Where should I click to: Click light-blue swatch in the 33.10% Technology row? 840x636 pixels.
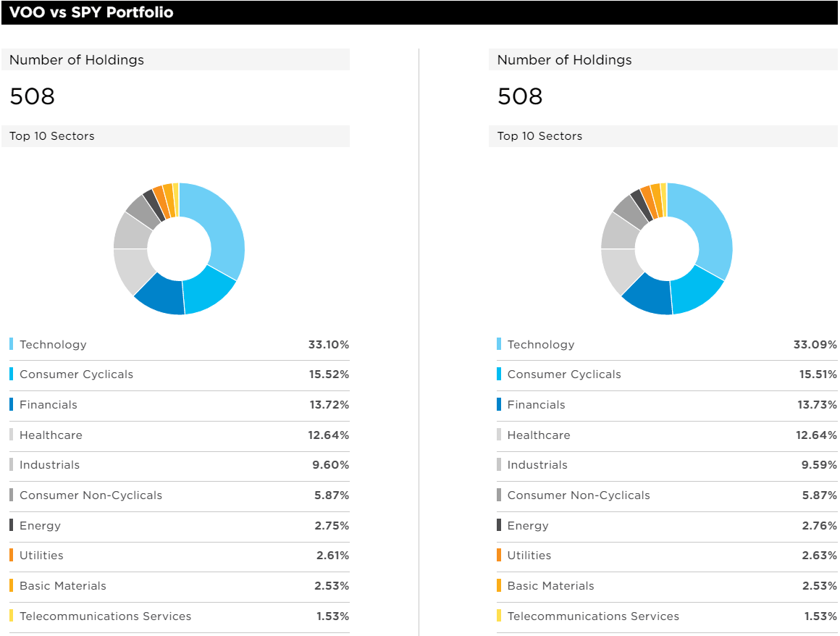tap(12, 344)
